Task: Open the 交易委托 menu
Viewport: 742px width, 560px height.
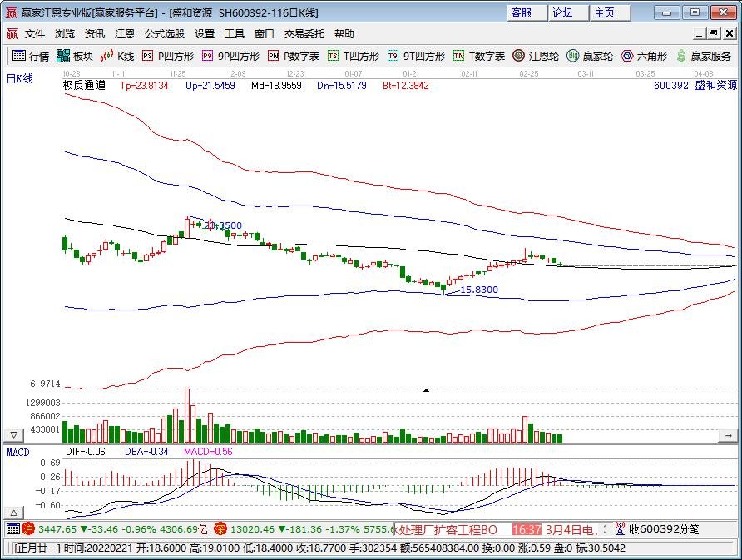Action: point(304,33)
